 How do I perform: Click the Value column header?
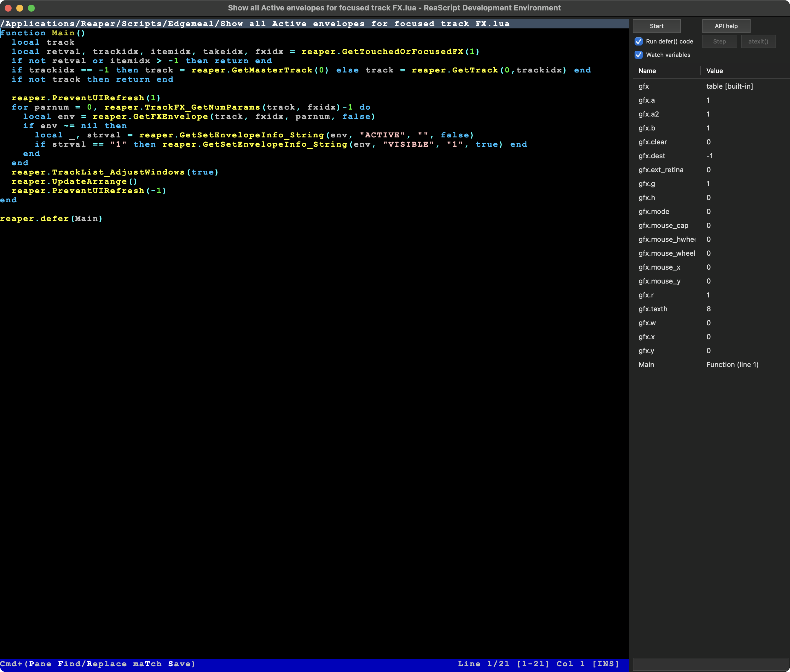(714, 70)
